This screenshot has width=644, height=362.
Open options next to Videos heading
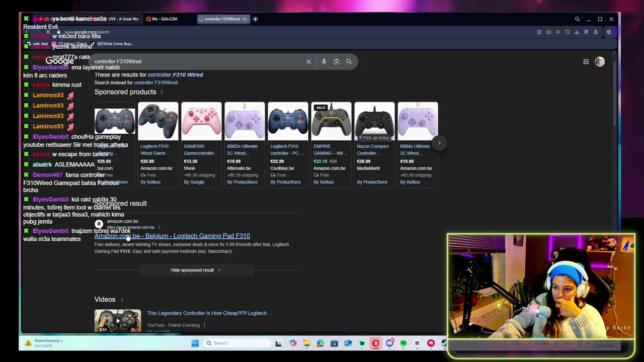(122, 300)
